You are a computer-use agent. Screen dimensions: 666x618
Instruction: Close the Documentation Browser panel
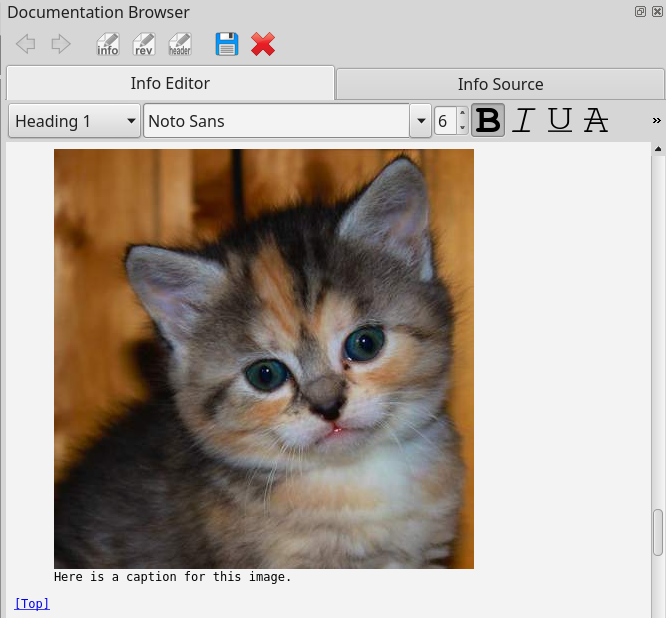point(658,12)
